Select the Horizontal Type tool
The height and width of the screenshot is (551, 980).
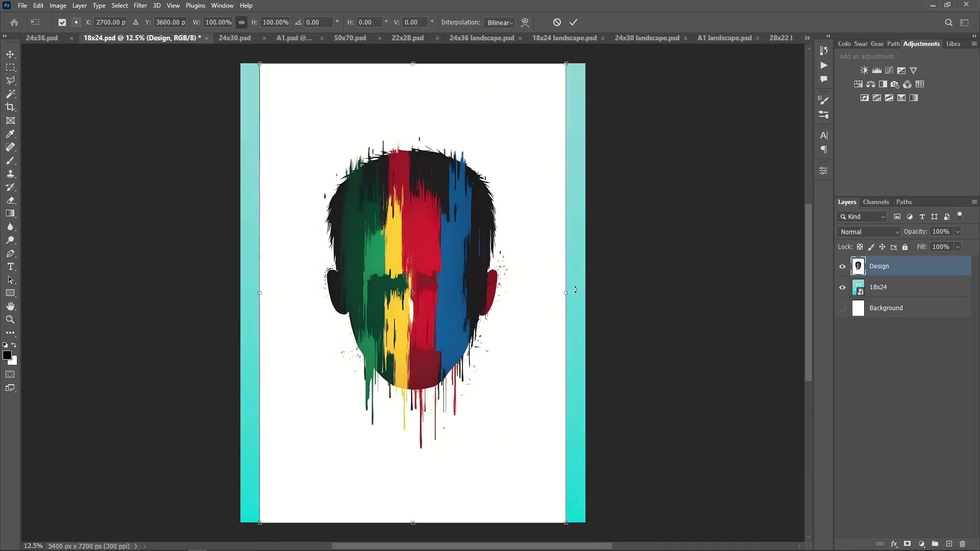pos(10,266)
